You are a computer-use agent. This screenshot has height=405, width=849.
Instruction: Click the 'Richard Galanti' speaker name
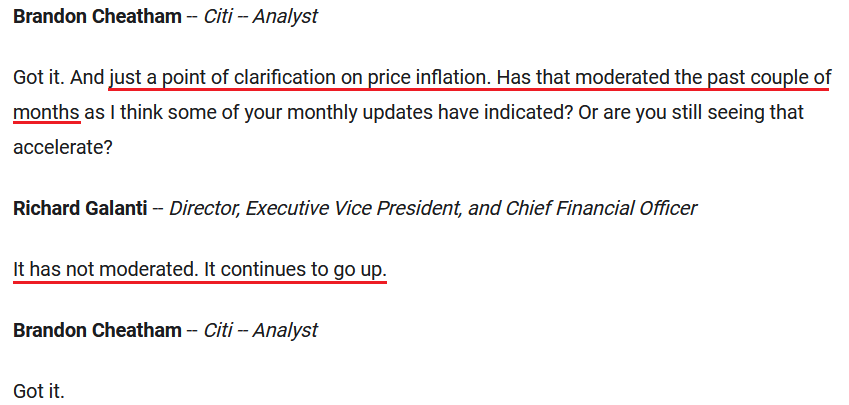point(80,208)
